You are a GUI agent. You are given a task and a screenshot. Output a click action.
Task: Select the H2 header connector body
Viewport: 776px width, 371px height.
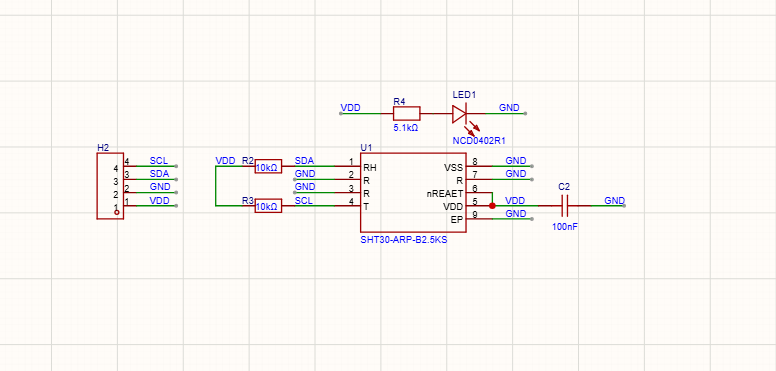point(110,186)
